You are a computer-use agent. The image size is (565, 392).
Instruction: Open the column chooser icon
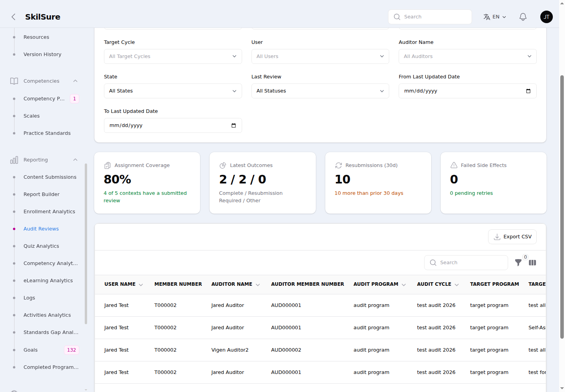tap(532, 263)
